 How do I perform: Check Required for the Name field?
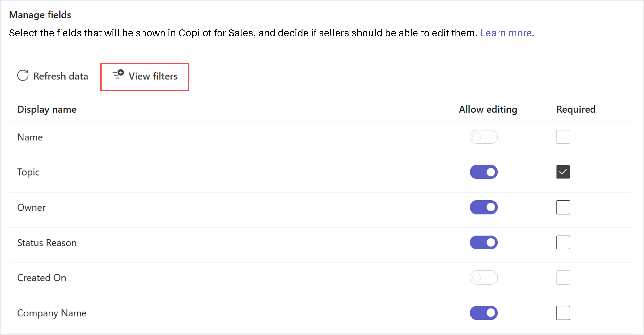pos(563,137)
